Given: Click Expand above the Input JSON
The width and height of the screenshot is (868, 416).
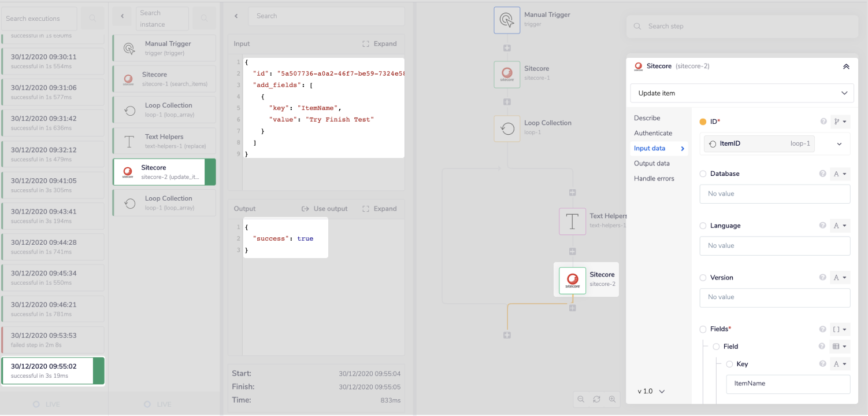Looking at the screenshot, I should (380, 43).
